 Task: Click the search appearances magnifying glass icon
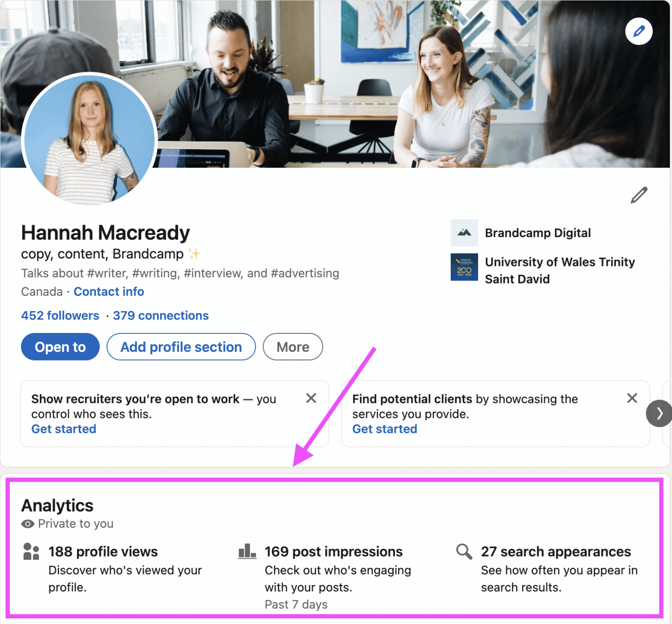pyautogui.click(x=463, y=551)
